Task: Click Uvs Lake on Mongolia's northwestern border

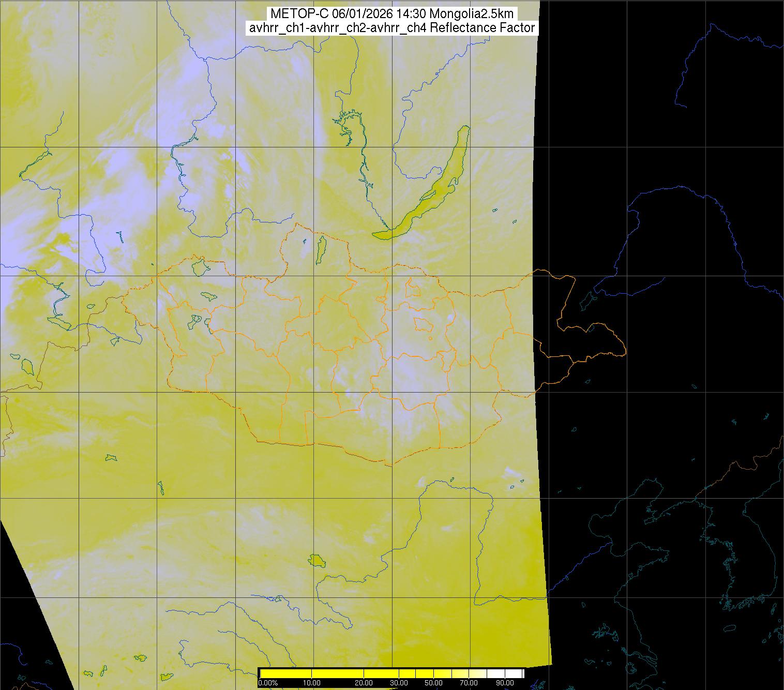Action: tap(200, 267)
